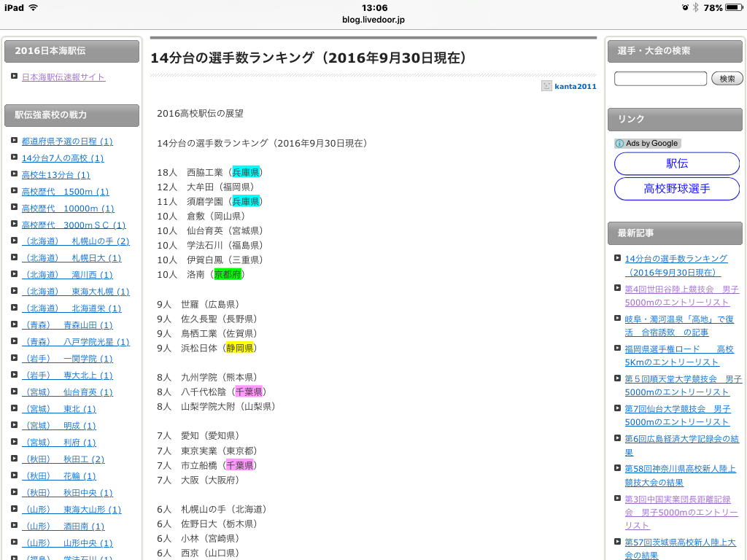Open sidebar link (宮城) 東北 (1)
This screenshot has height=560, width=747.
pyautogui.click(x=59, y=408)
